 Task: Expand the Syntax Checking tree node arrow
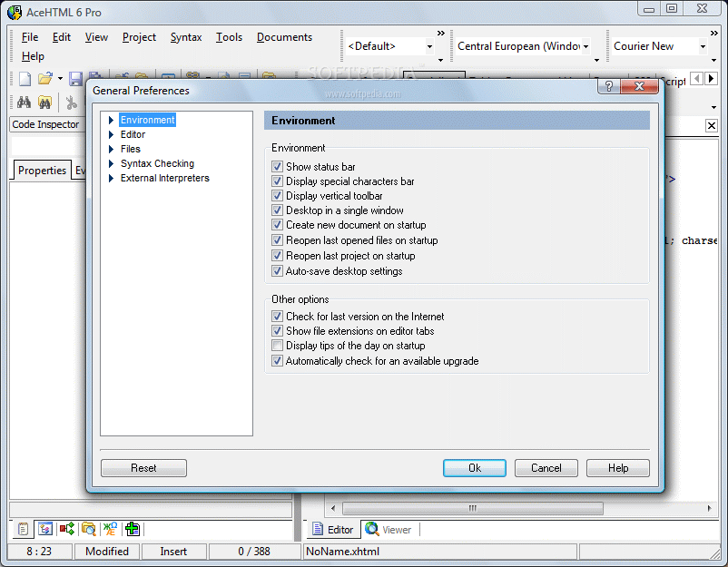click(x=111, y=164)
